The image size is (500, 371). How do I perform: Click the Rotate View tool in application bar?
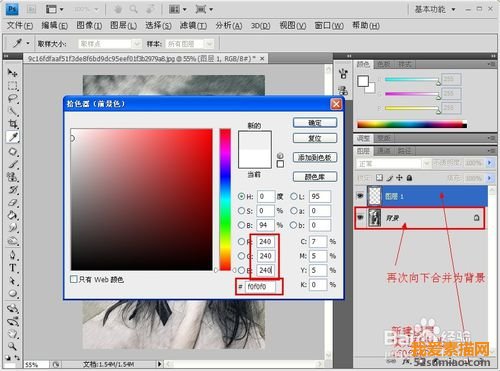coord(150,9)
